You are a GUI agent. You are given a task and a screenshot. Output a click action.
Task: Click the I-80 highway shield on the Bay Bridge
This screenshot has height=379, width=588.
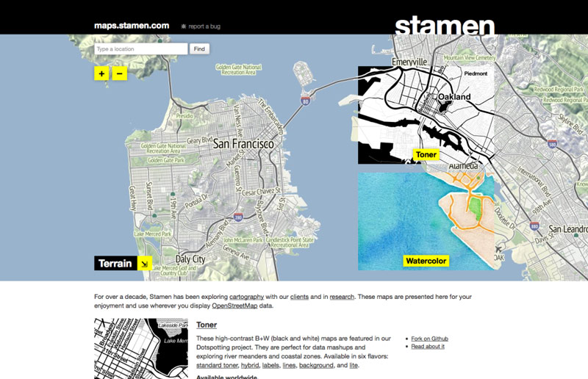[x=306, y=101]
